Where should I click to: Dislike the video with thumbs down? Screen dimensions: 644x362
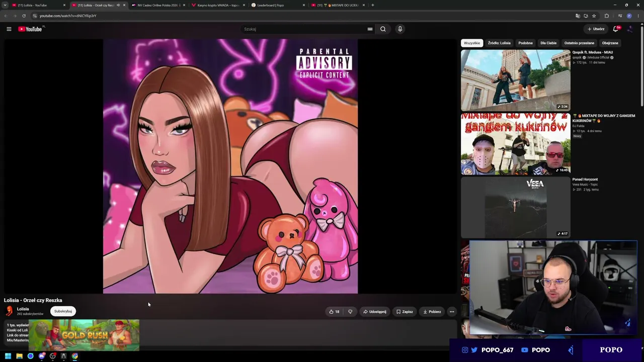tap(350, 312)
